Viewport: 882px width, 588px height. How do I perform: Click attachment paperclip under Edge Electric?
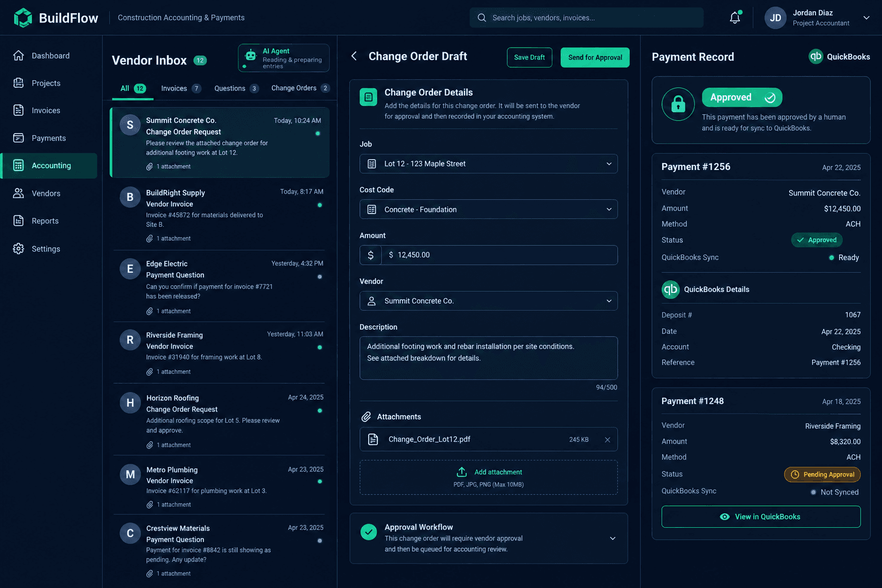point(150,311)
